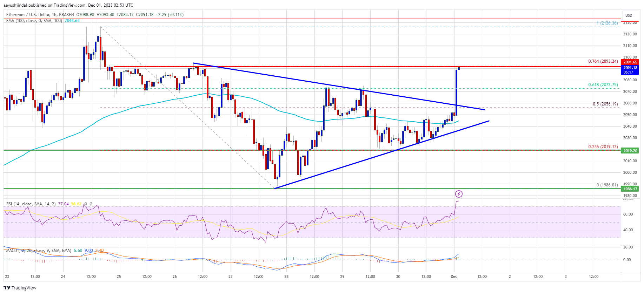Select the 0.236 (2019.13) Fibonacci label
The height and width of the screenshot is (294, 644).
coord(603,147)
